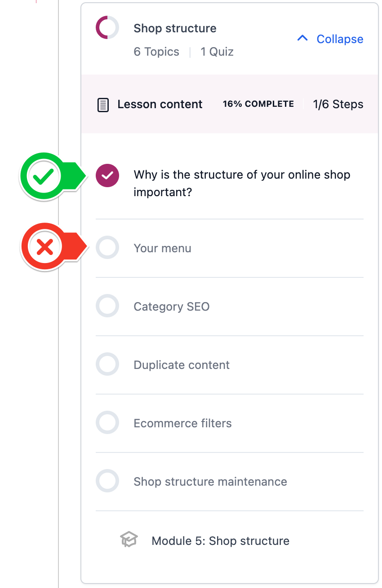382x588 pixels.
Task: Click the blue upward chevron near Collapse
Action: point(302,39)
